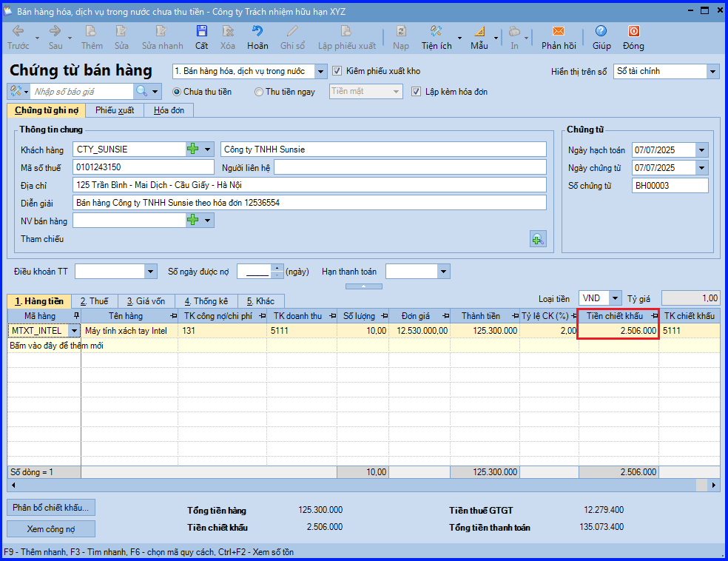Click the Cất save icon

coord(201,31)
